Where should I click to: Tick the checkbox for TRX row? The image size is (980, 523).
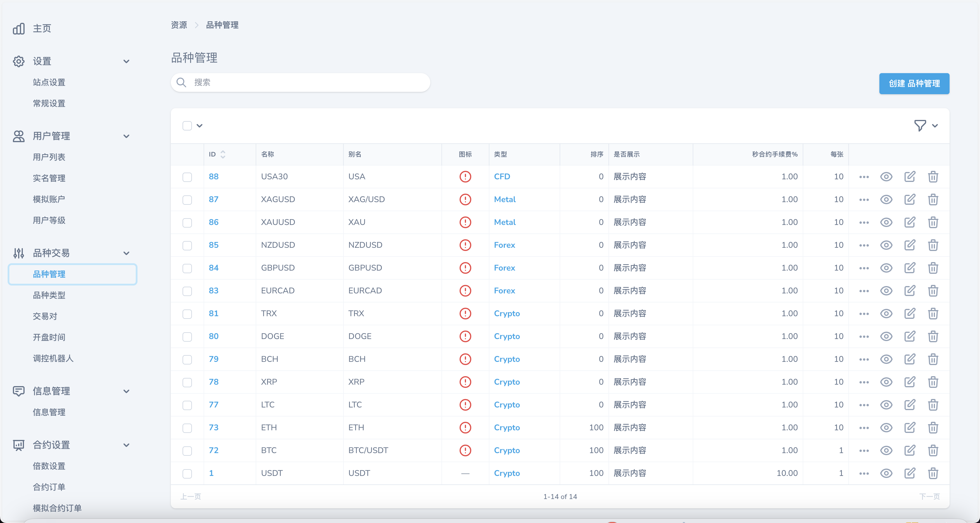(187, 314)
